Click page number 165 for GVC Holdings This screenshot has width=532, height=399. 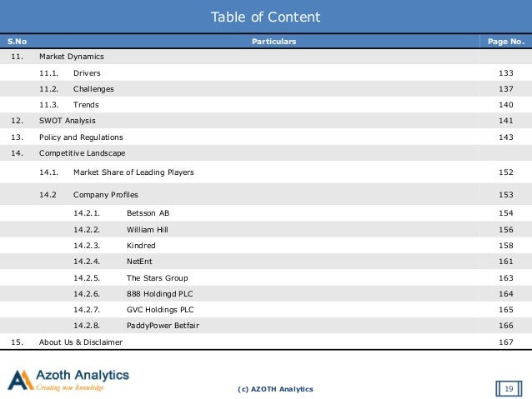506,310
